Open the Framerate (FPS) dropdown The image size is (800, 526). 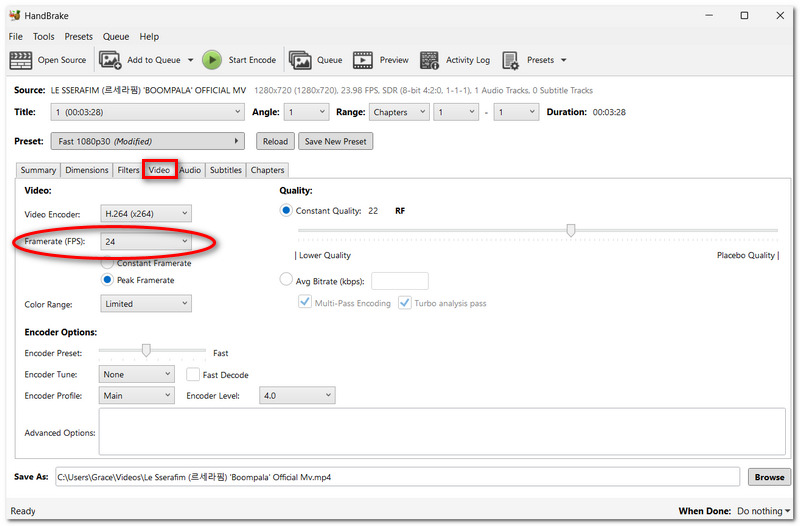coord(146,242)
